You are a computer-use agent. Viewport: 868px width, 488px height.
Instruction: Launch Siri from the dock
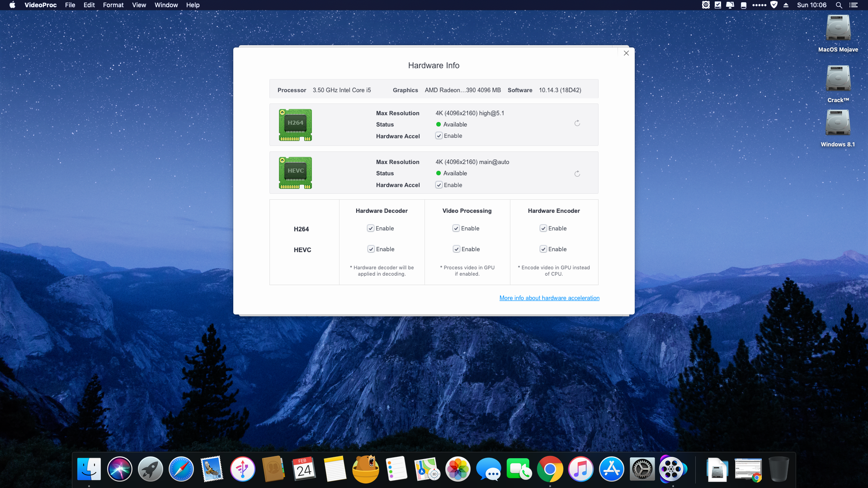(120, 469)
